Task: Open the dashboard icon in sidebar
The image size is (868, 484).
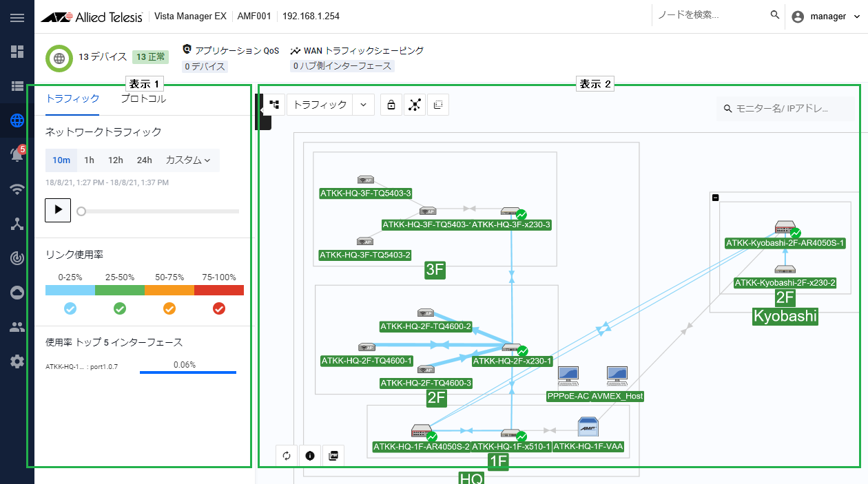Action: click(17, 52)
